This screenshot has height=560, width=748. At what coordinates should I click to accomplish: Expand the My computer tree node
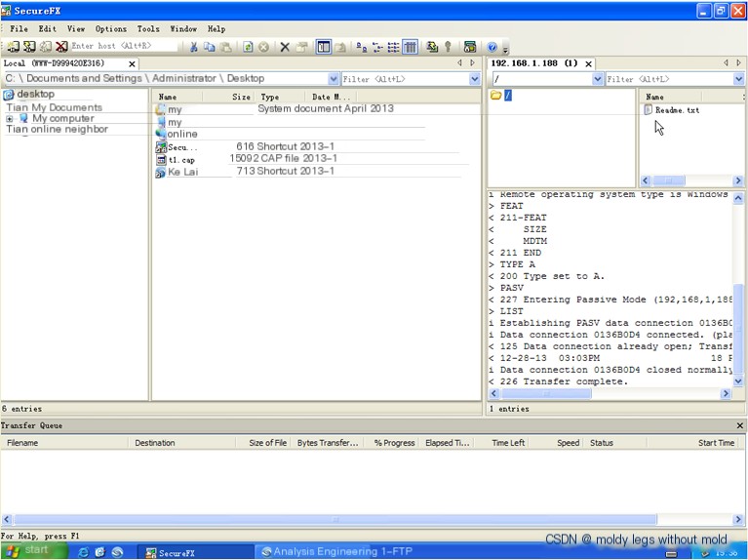tap(9, 119)
